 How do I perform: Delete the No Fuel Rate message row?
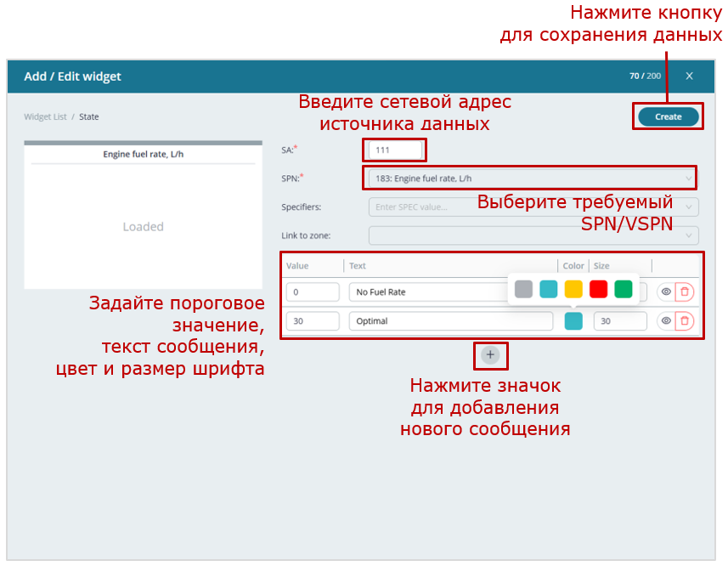(x=685, y=291)
